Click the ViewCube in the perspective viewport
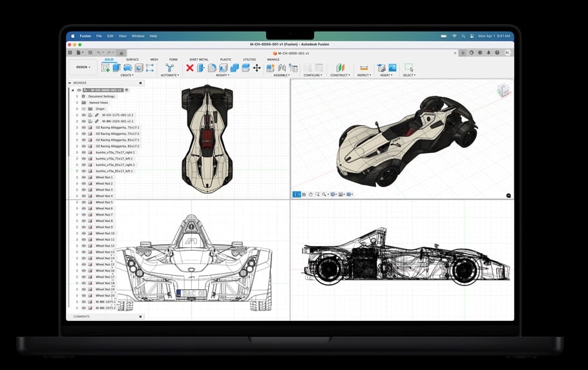This screenshot has height=370, width=588. [x=503, y=91]
